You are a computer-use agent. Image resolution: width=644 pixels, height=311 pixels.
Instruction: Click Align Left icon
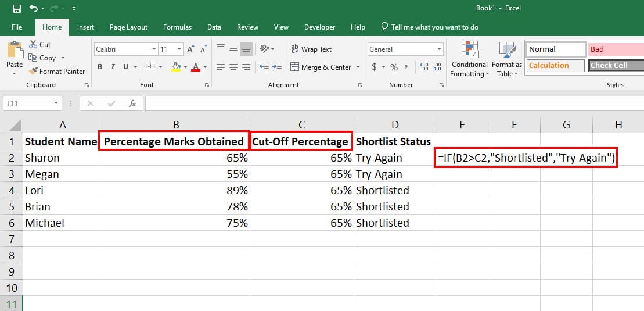point(221,67)
